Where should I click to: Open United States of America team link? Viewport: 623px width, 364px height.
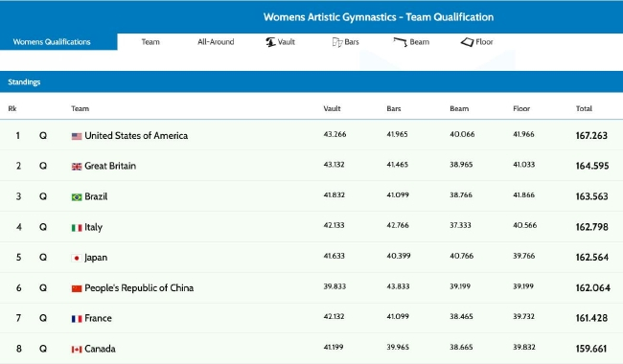tap(136, 136)
